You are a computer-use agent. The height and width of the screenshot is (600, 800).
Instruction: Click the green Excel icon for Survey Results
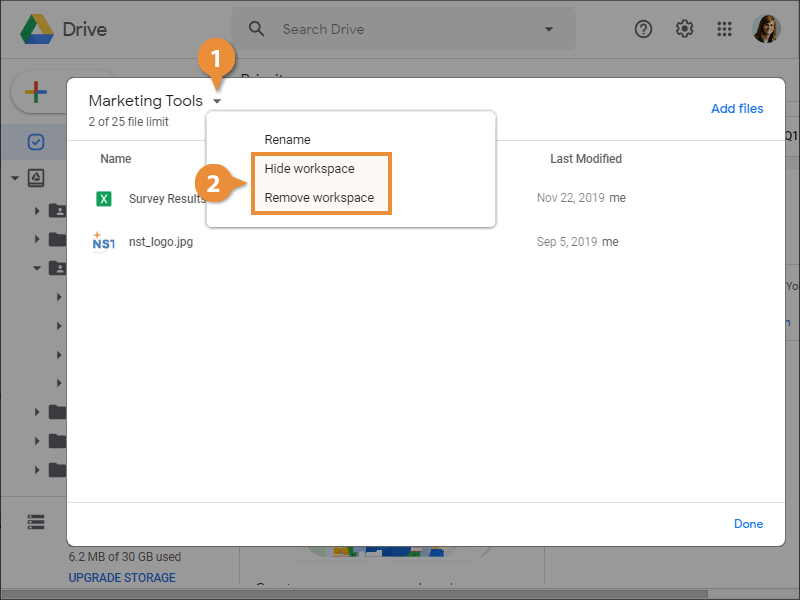click(103, 198)
